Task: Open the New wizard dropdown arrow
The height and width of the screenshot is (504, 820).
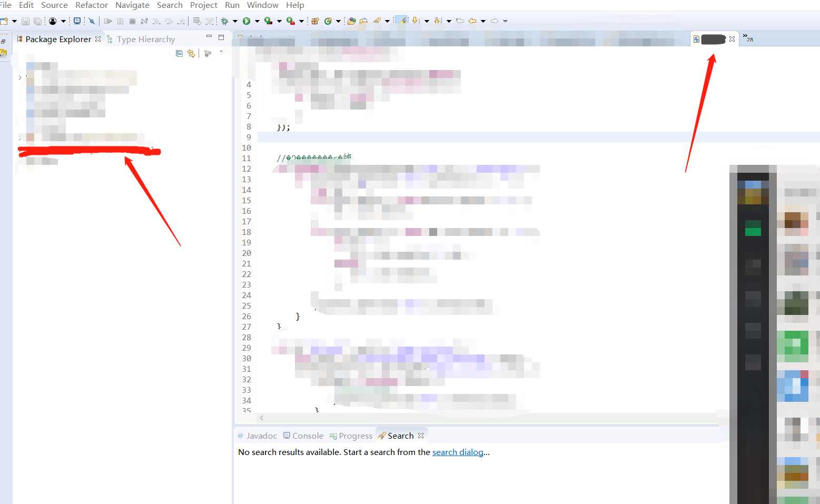Action: click(14, 21)
